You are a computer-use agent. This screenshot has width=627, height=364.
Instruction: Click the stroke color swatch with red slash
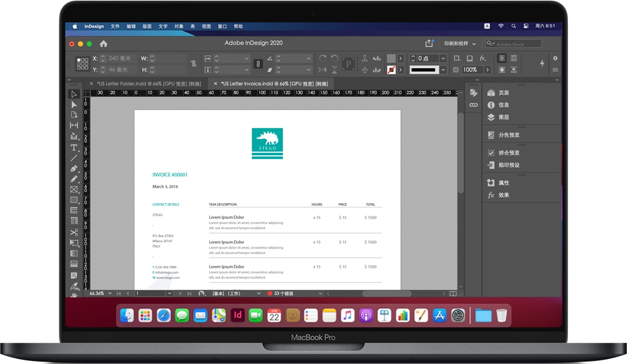click(391, 70)
